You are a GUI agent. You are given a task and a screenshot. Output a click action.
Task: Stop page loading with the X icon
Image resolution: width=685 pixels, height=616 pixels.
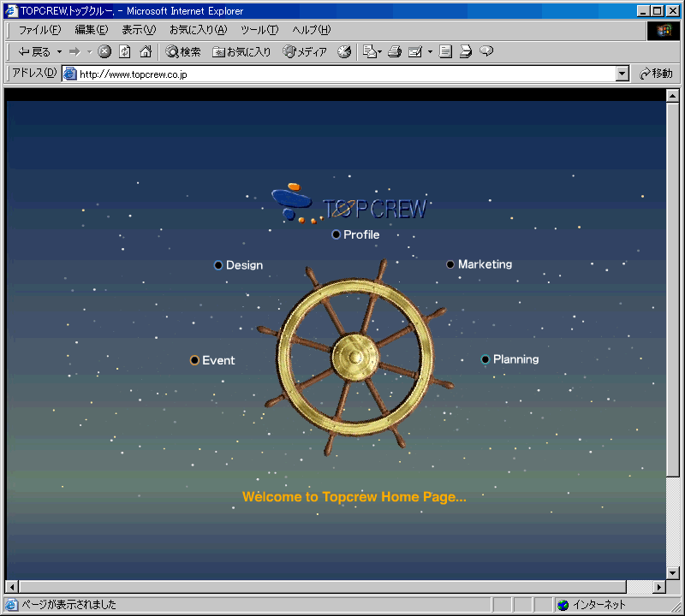pos(104,51)
